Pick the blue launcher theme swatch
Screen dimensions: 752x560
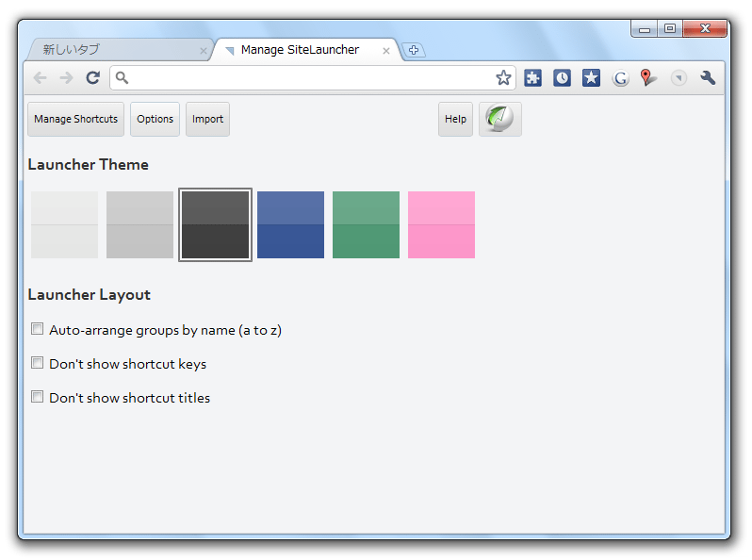point(290,224)
